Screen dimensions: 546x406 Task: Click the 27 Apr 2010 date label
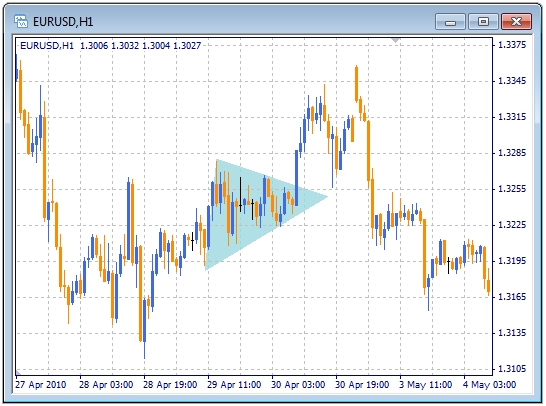point(41,385)
